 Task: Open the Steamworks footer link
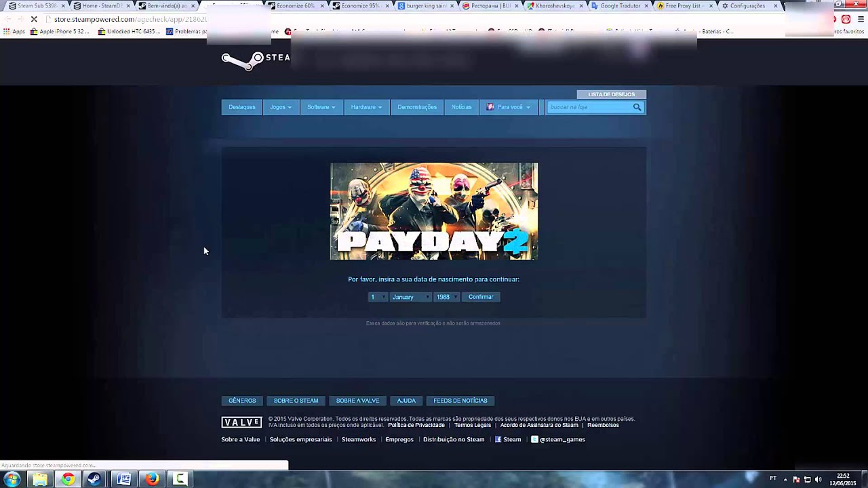(359, 439)
